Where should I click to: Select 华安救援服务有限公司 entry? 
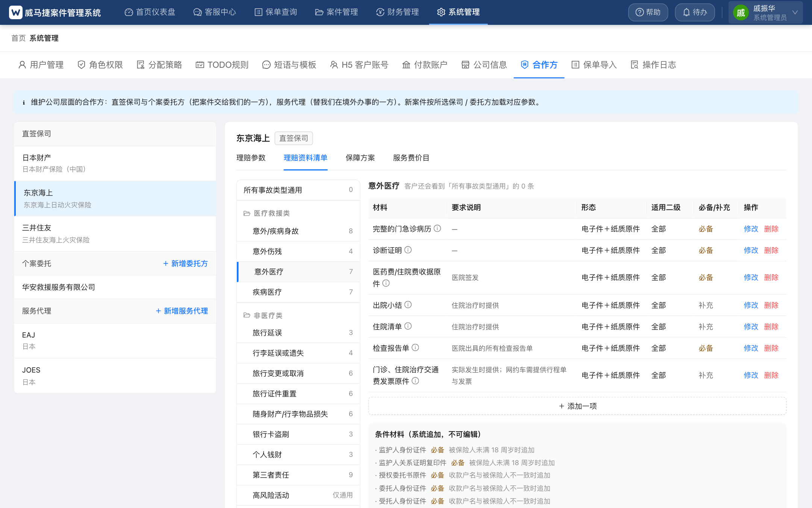tap(115, 287)
